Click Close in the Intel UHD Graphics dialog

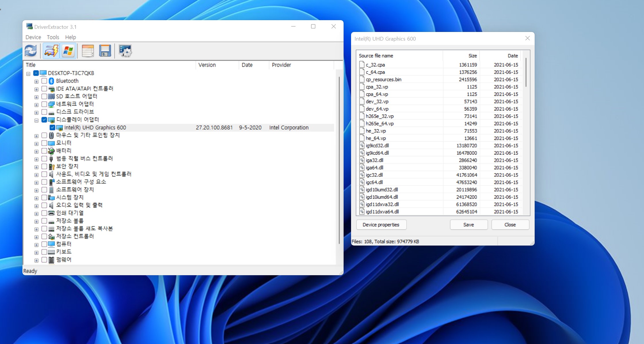coord(510,225)
